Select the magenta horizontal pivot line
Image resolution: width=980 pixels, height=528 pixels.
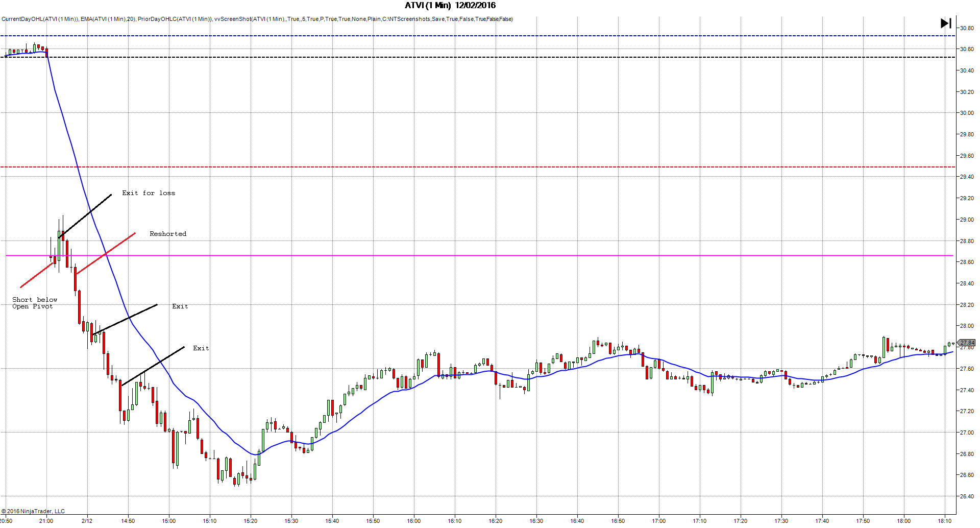[480, 255]
